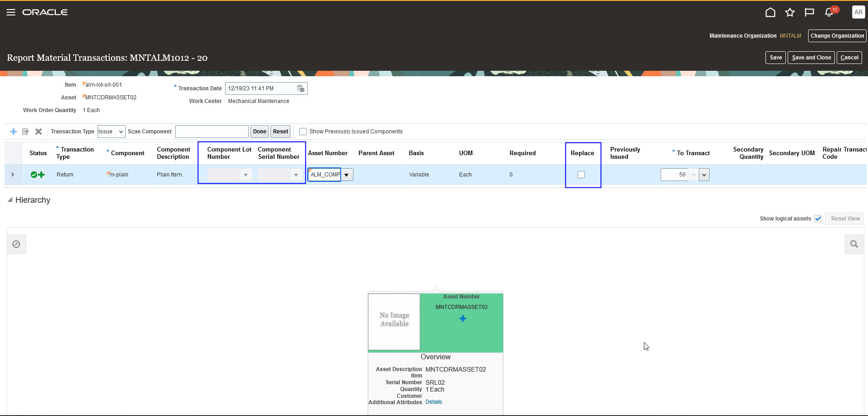The width and height of the screenshot is (868, 416).
Task: Click the alm-lot-srl-001 item value
Action: tap(103, 85)
